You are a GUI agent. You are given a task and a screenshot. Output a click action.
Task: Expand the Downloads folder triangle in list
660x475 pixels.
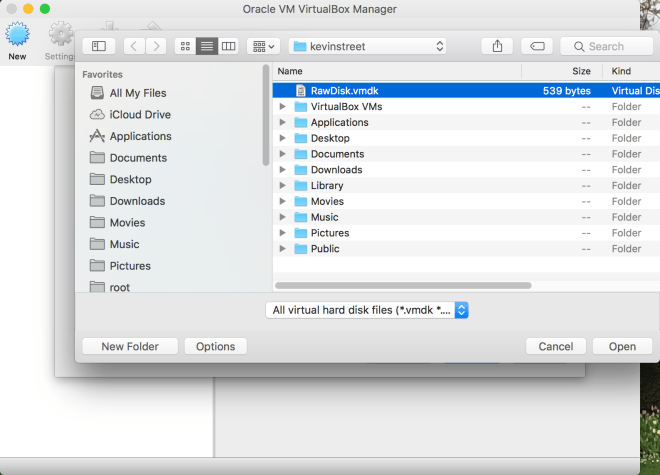point(282,170)
